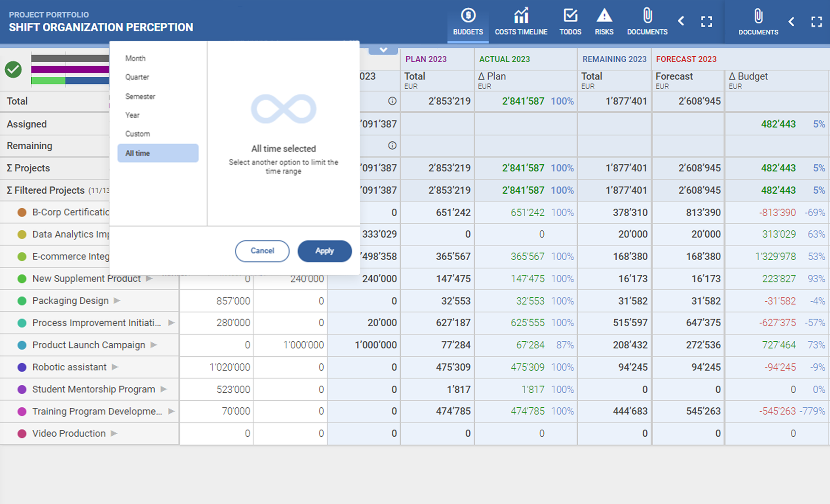Select Year time range option
The width and height of the screenshot is (830, 504).
[158, 115]
